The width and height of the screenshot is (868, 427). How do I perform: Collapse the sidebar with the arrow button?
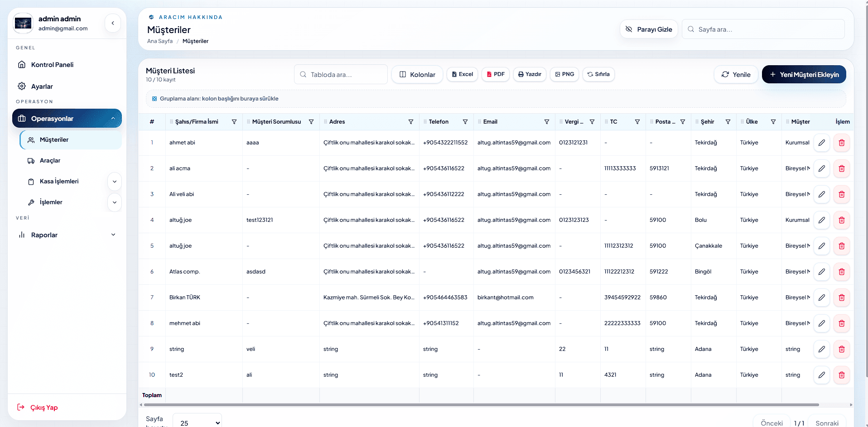point(112,23)
